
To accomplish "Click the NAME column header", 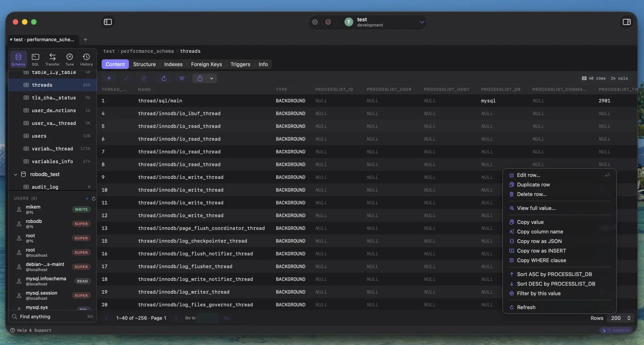I will pyautogui.click(x=144, y=89).
